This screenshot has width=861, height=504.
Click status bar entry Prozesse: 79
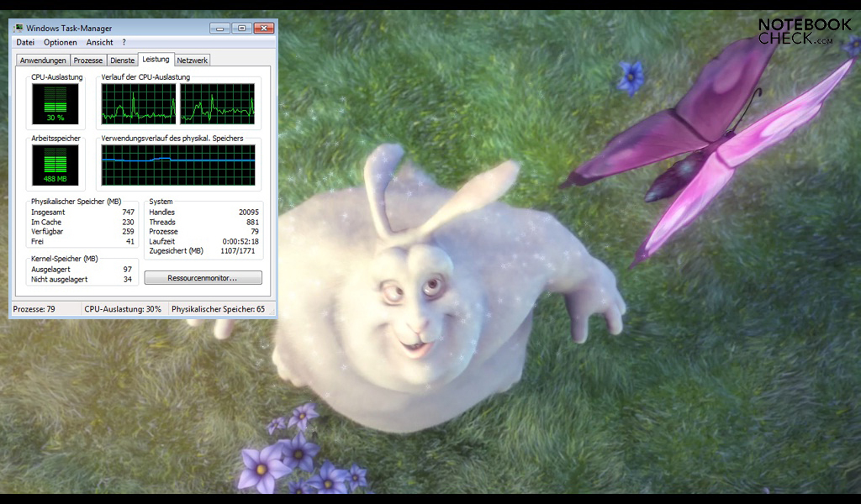pyautogui.click(x=34, y=309)
